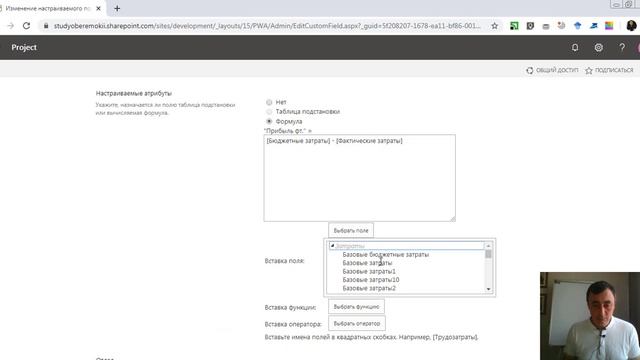Select the Изменение настраиваемого browser tab
The image size is (640, 360).
[48, 8]
